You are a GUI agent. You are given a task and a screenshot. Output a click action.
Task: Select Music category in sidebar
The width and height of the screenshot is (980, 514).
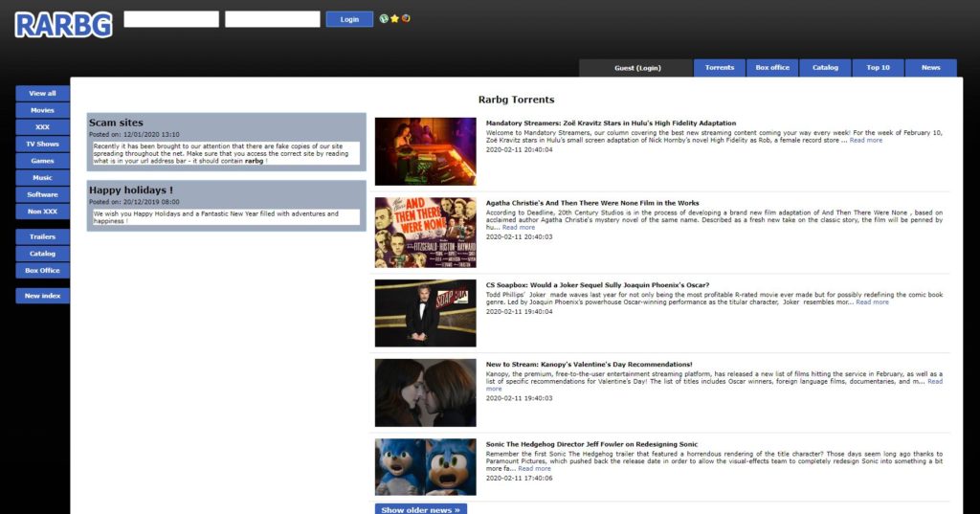click(42, 178)
